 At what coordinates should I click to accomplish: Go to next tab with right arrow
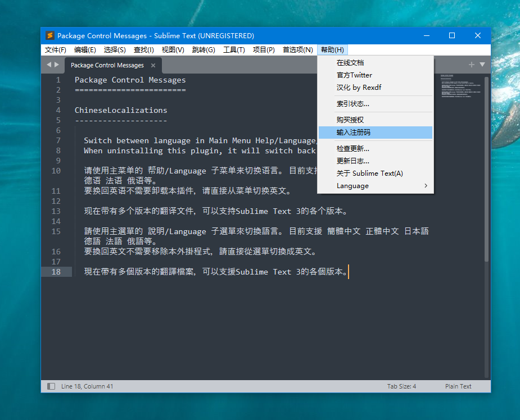(57, 65)
